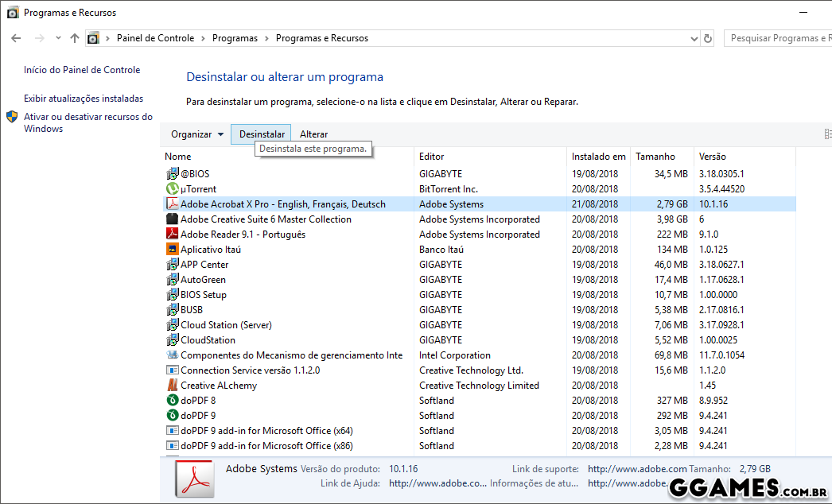The image size is (832, 504).
Task: Click the µTorrent program icon
Action: point(172,189)
